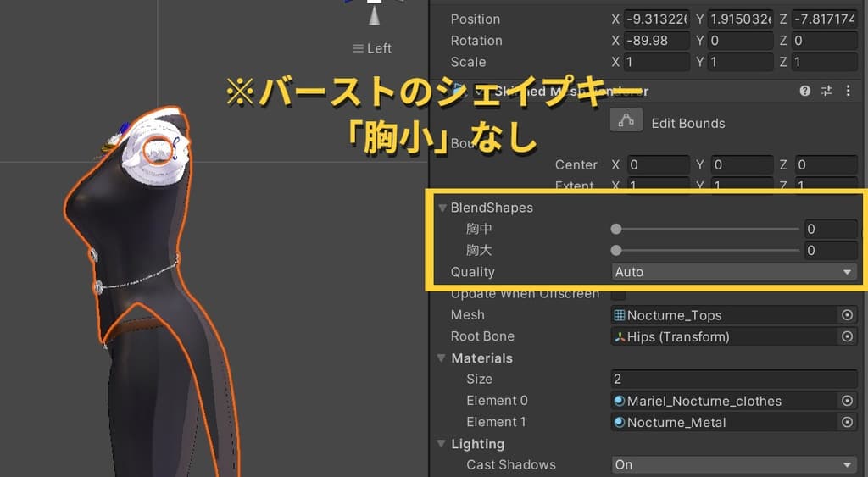Viewport: 868px width, 477px height.
Task: Select Nocturne_Metal material field
Action: [x=724, y=423]
